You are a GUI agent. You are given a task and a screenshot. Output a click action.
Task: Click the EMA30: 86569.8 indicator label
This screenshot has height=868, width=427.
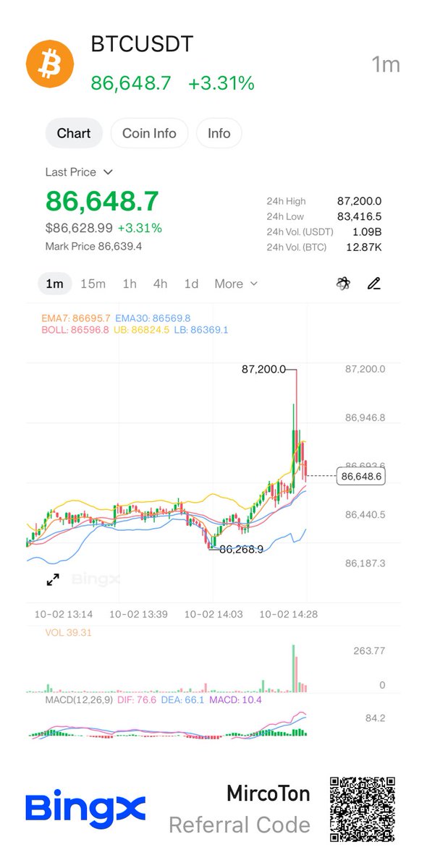pyautogui.click(x=153, y=318)
